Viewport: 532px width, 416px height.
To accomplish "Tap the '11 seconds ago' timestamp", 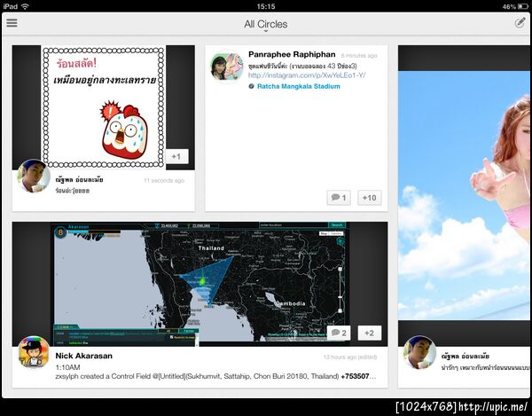I will pyautogui.click(x=164, y=181).
